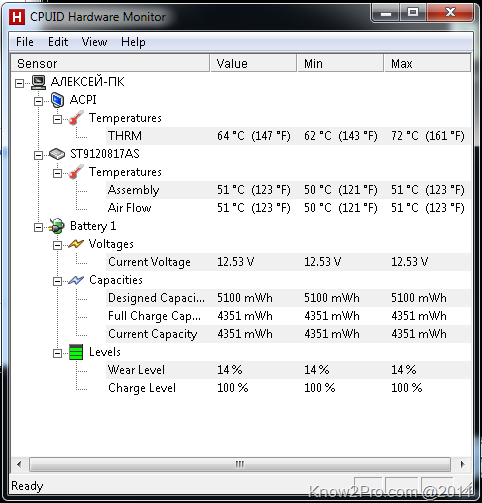Click the Sensor column header

110,63
